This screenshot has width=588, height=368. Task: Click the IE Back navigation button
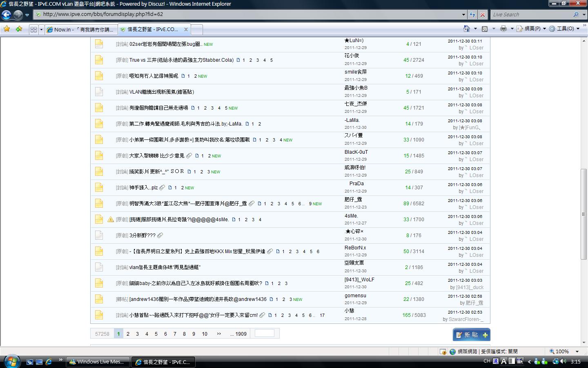6,15
